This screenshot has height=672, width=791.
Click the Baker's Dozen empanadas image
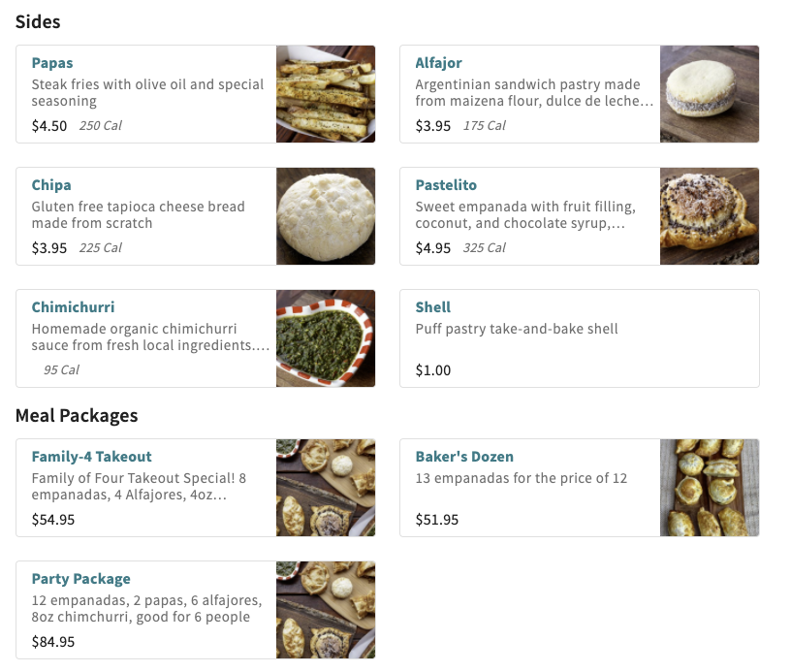pyautogui.click(x=710, y=488)
